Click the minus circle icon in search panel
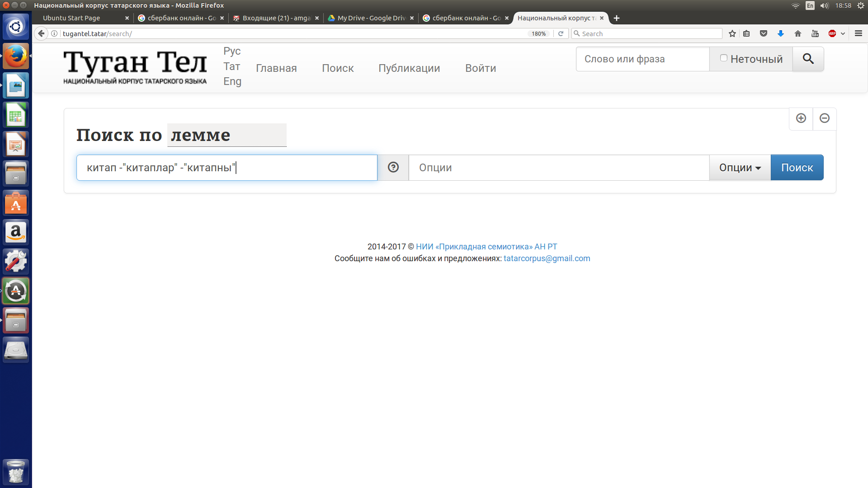Image resolution: width=868 pixels, height=488 pixels. [824, 118]
